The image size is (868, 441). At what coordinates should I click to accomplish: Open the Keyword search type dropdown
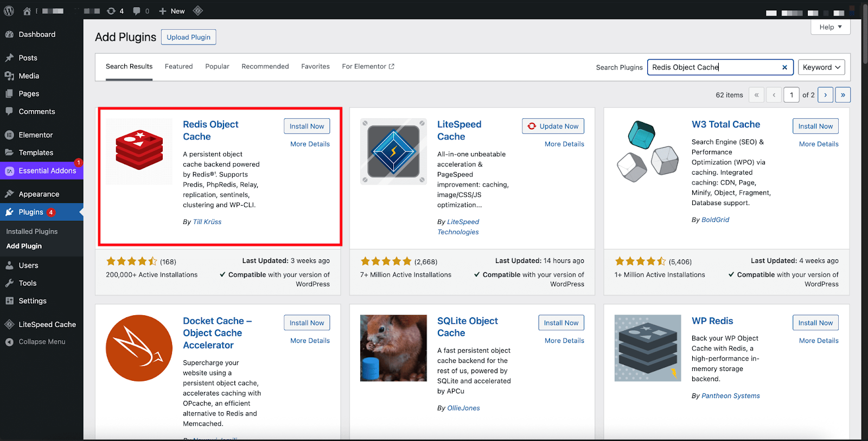click(821, 67)
